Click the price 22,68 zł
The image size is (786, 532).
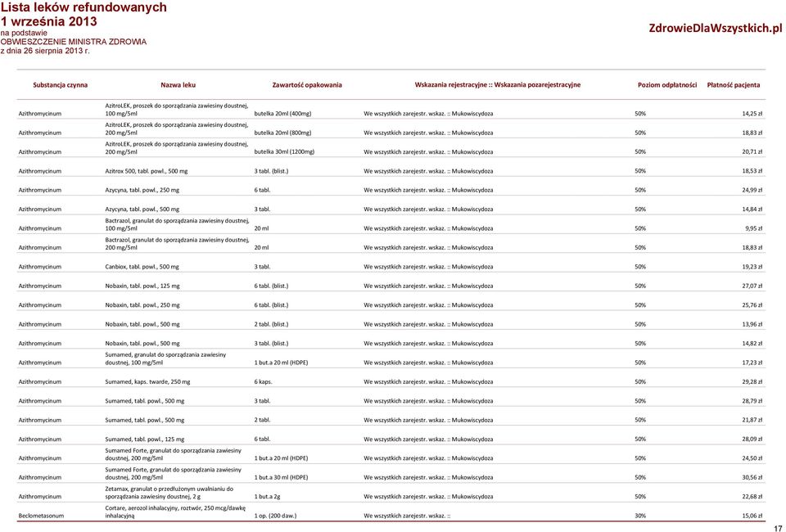(752, 497)
